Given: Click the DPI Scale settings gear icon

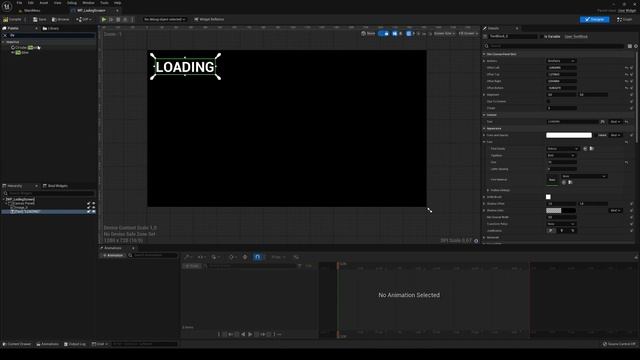Looking at the screenshot, I should 476,241.
